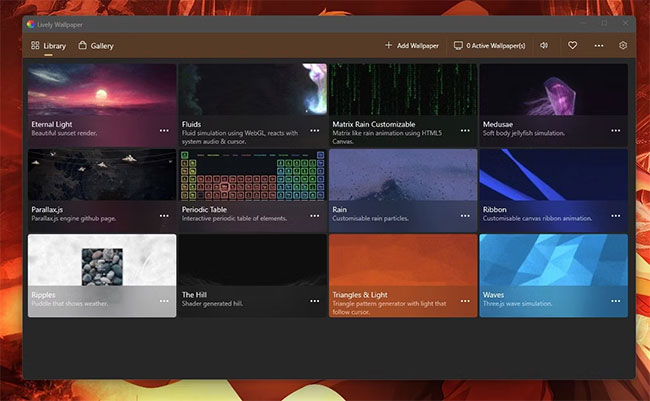Open options menu for Waves

(x=616, y=301)
